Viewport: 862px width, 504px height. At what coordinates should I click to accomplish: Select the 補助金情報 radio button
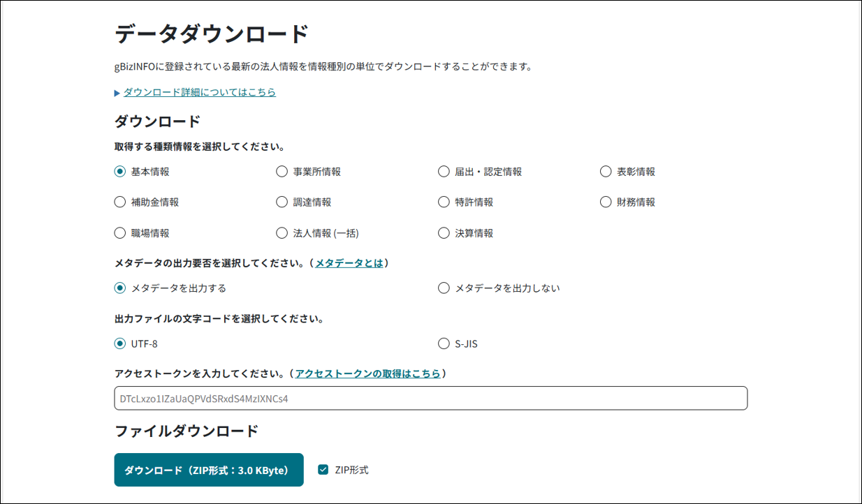[120, 202]
